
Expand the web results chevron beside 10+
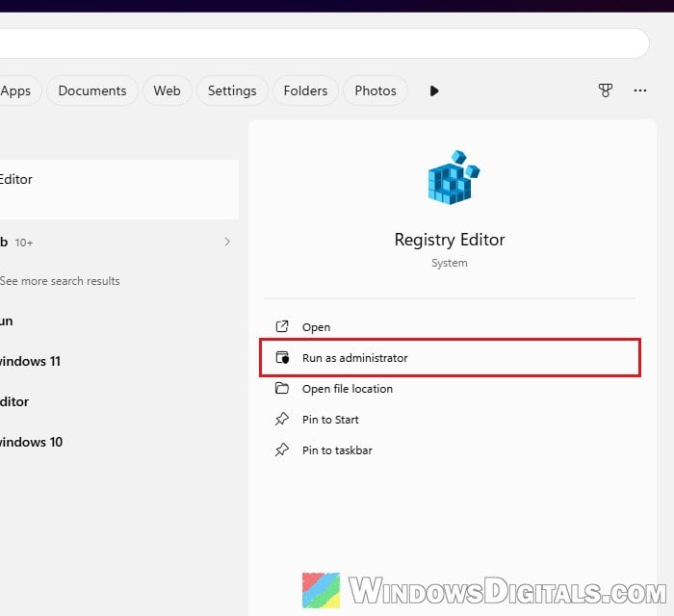(227, 242)
